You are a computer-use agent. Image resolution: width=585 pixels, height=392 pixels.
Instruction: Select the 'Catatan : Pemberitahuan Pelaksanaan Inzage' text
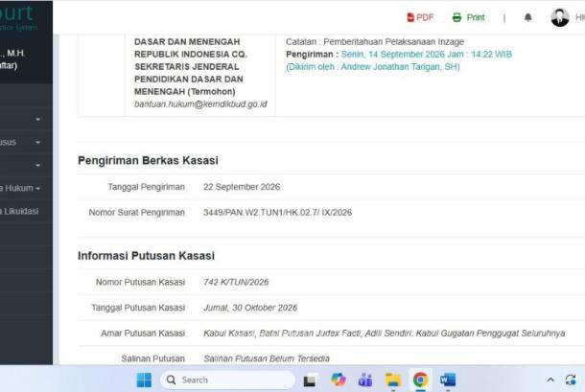tap(375, 42)
